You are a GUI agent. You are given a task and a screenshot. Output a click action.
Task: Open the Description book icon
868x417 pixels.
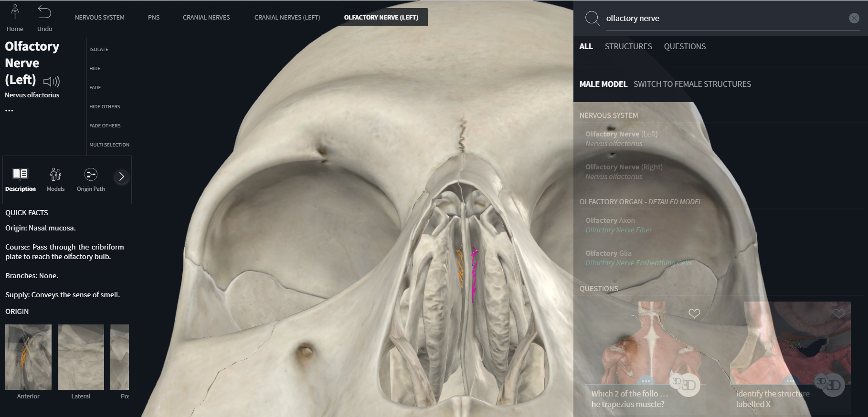click(20, 174)
